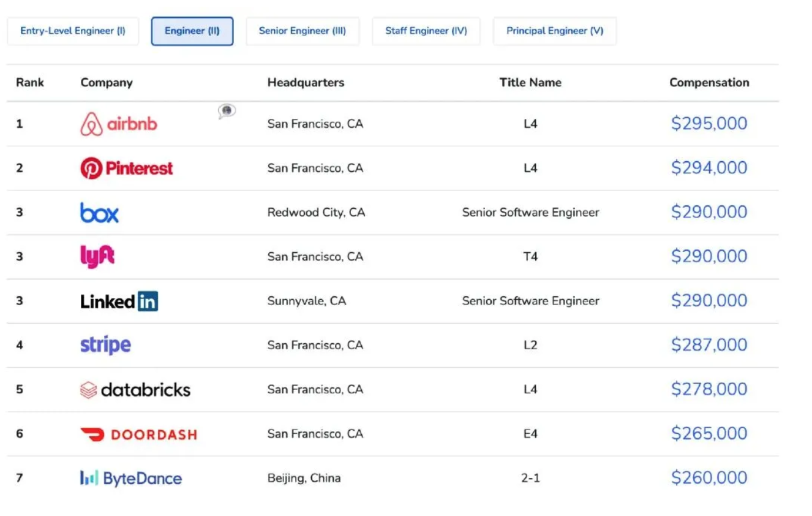Click ByteDance's $260,000 compensation link

(709, 478)
